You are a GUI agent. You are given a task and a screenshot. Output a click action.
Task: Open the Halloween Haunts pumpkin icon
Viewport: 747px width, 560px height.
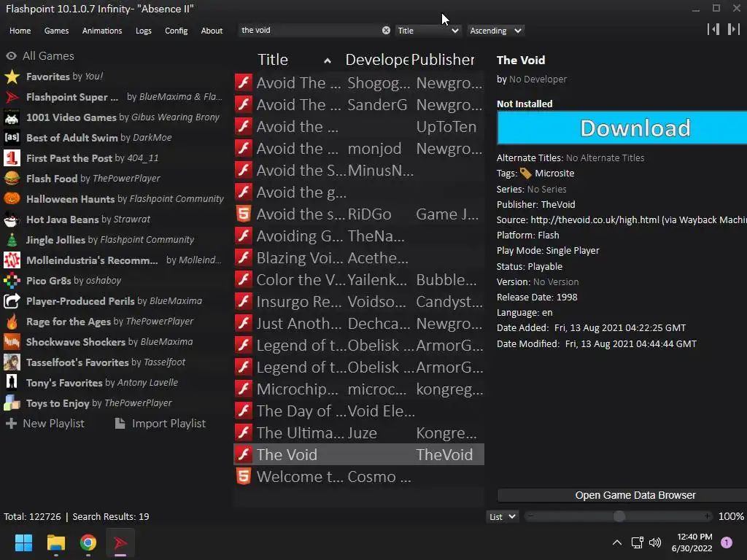12,199
